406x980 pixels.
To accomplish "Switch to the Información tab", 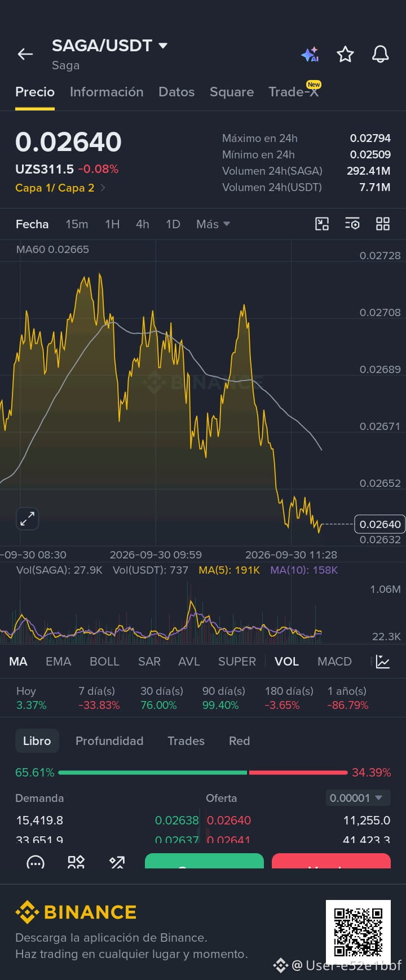I will tap(107, 92).
